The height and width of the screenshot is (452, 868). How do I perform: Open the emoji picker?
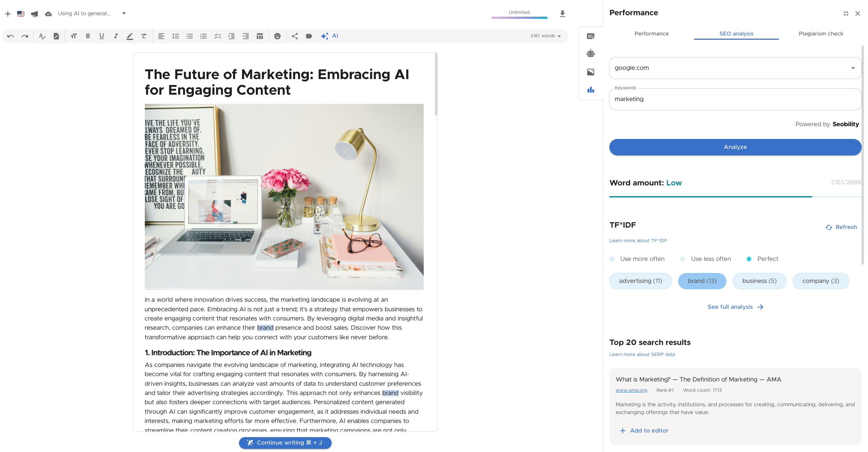[x=278, y=36]
